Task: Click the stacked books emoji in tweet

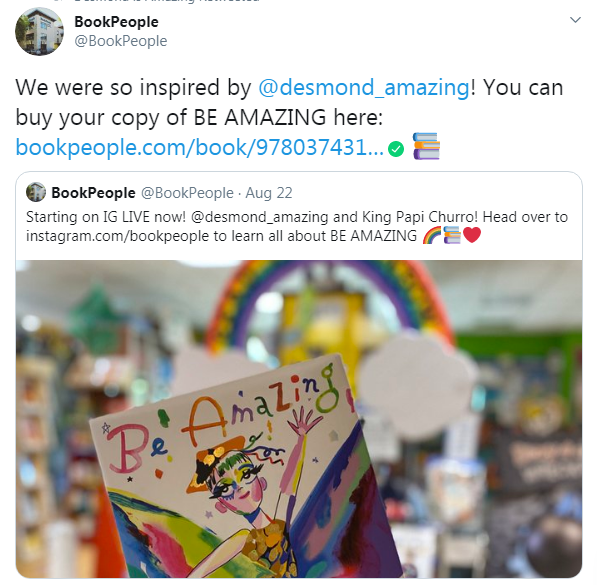Action: click(426, 146)
